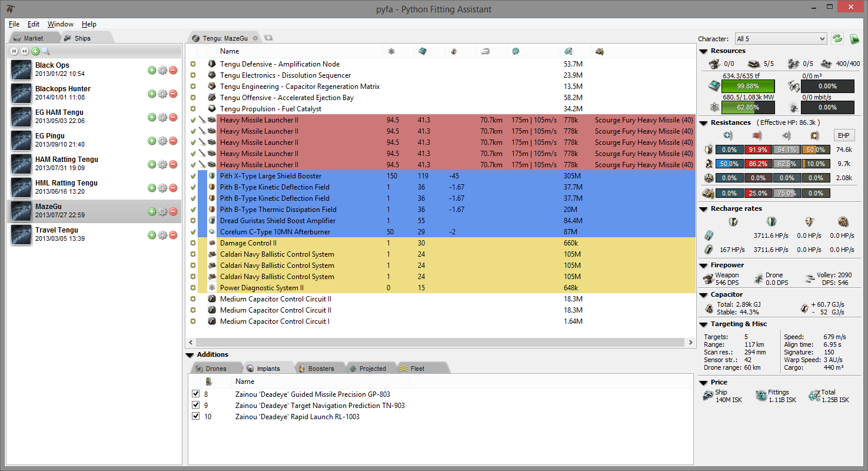Click the ammo column header icon
This screenshot has height=471, width=868.
click(x=599, y=51)
